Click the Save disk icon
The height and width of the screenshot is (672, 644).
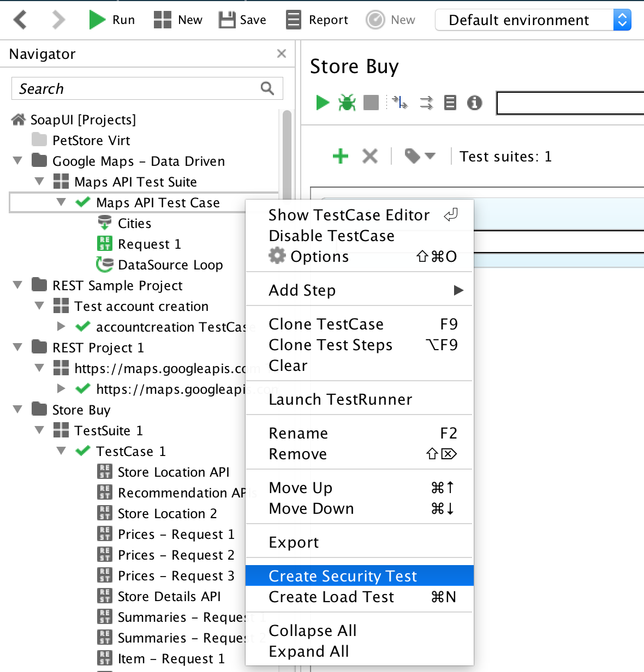point(226,20)
